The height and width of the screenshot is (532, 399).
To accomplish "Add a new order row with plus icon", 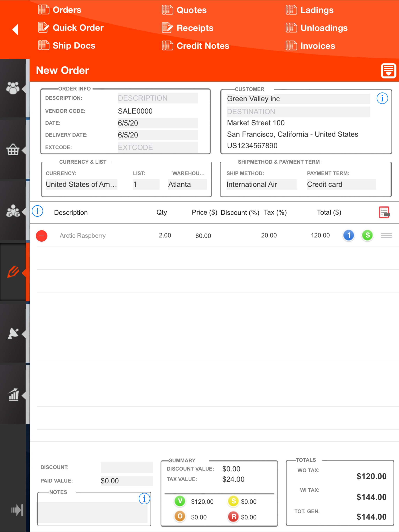I will pyautogui.click(x=38, y=211).
